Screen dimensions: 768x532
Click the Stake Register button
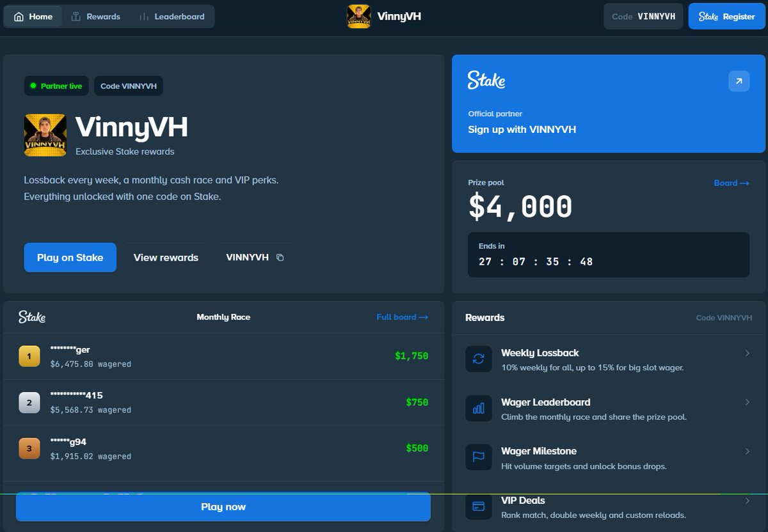coord(726,17)
